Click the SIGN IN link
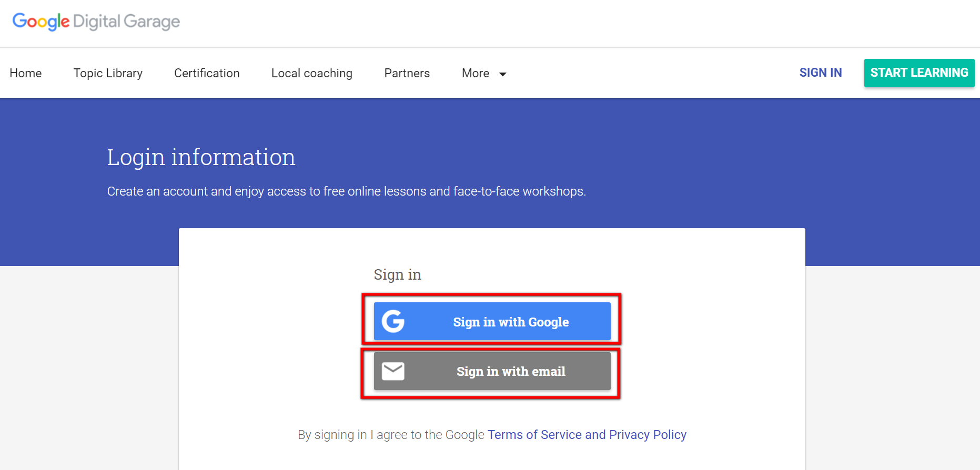 [821, 73]
